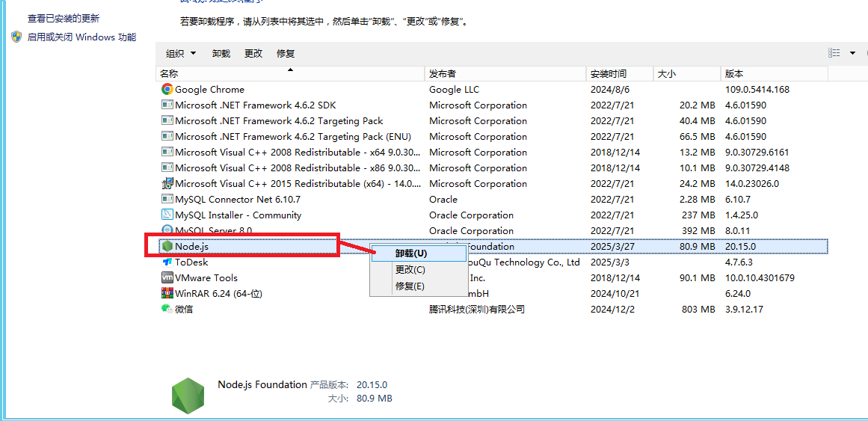Sort by the 发布者 column header
This screenshot has height=421, width=868.
pyautogui.click(x=505, y=74)
